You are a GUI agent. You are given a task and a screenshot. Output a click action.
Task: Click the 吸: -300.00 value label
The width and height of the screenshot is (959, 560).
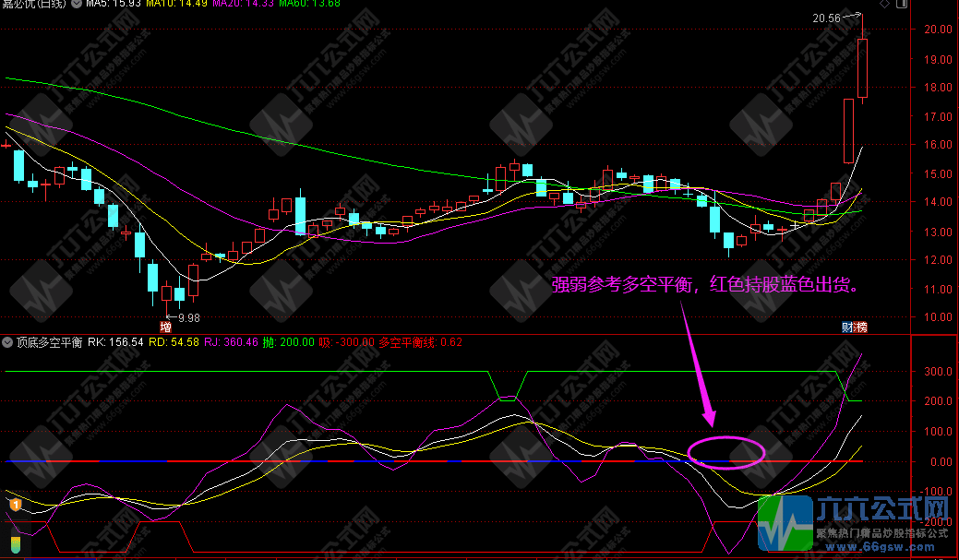[346, 342]
